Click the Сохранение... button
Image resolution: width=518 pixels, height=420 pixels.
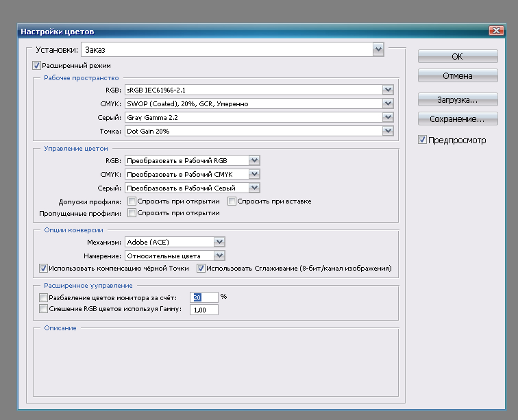pos(457,119)
